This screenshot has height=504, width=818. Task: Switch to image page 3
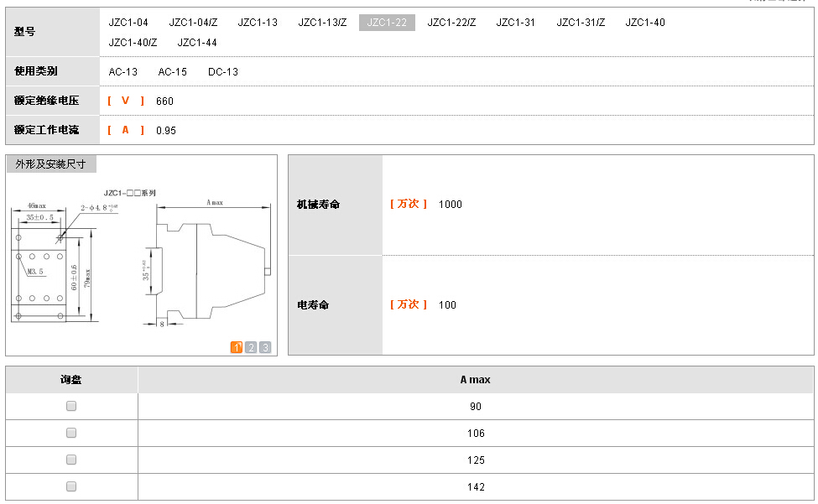[x=265, y=347]
